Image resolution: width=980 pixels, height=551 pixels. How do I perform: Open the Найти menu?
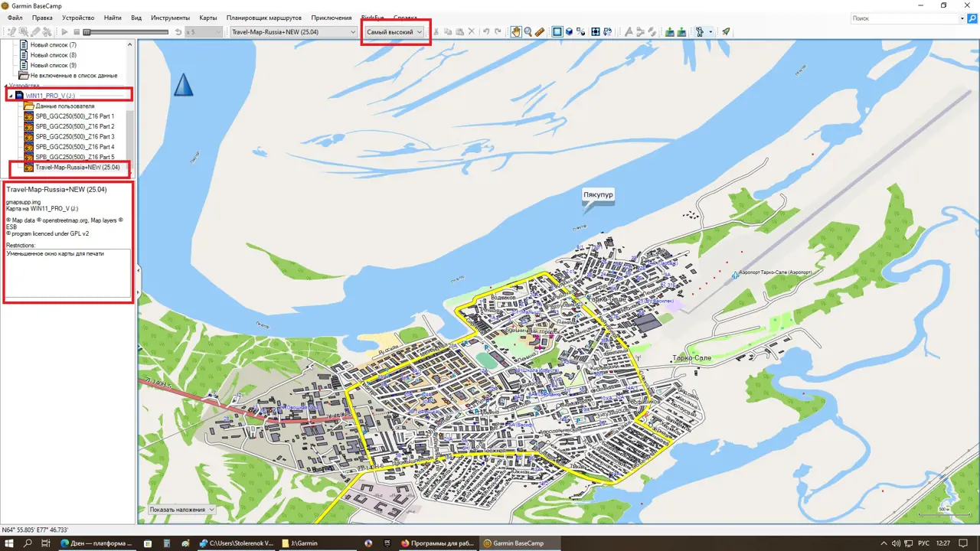113,18
